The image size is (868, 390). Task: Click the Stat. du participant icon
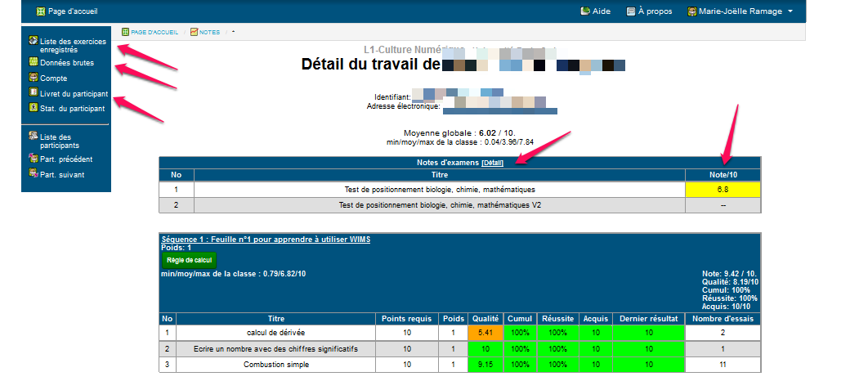point(34,107)
